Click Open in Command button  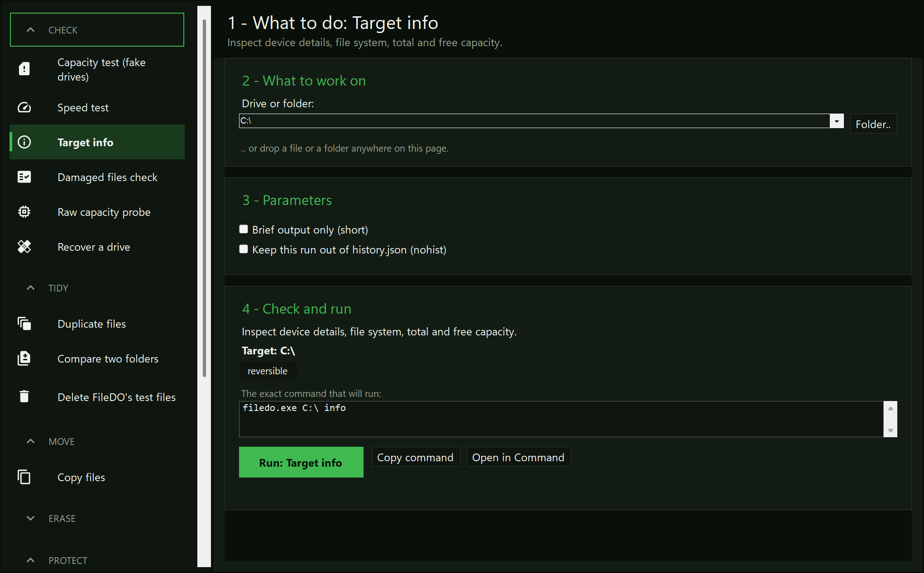(x=519, y=457)
